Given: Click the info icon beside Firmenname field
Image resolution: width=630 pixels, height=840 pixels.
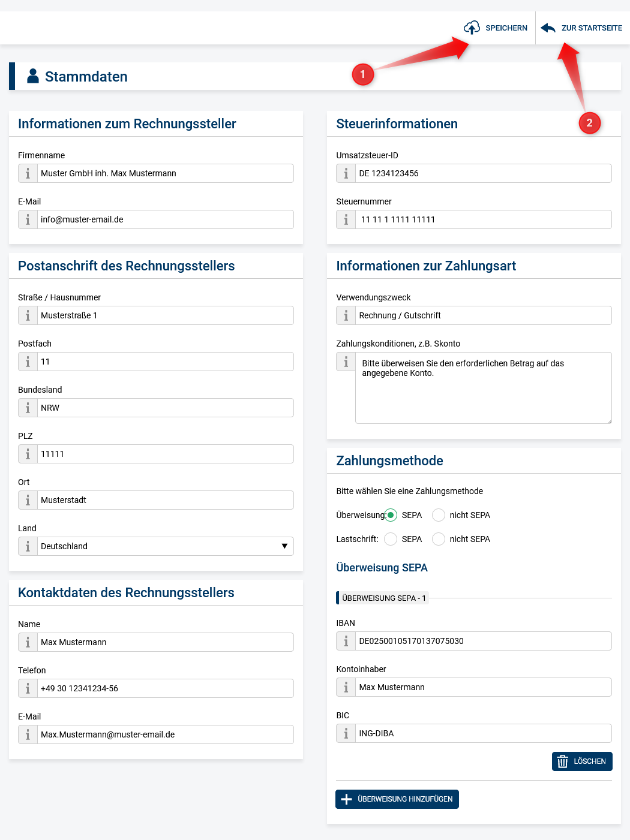Looking at the screenshot, I should (x=28, y=173).
